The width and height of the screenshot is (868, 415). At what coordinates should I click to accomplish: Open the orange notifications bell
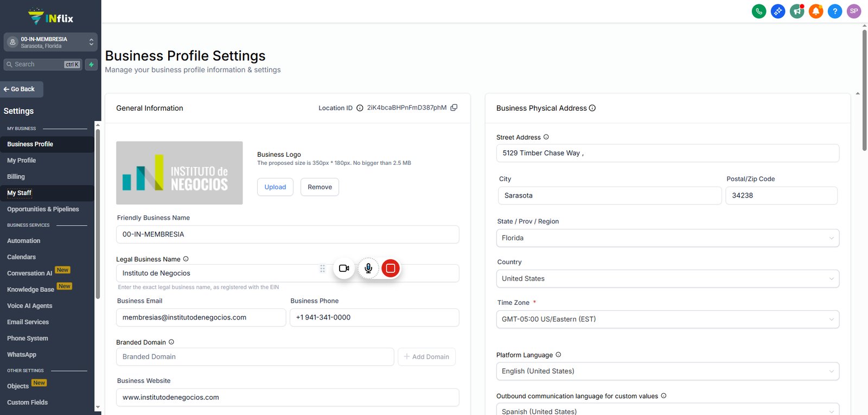pos(816,11)
